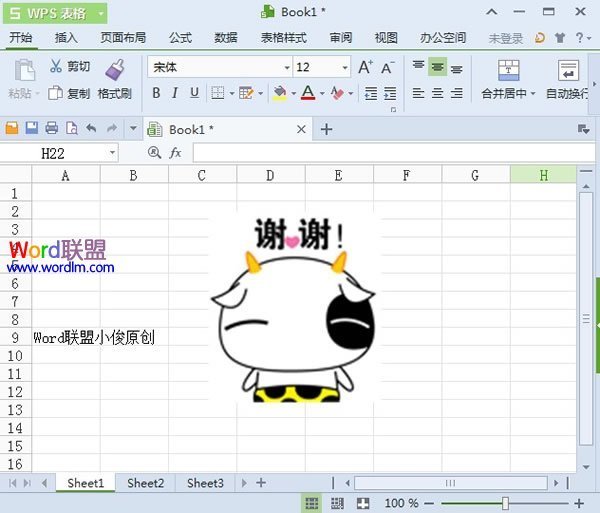Open the Name Box dropdown next to H22
600x513 pixels.
pyautogui.click(x=110, y=153)
